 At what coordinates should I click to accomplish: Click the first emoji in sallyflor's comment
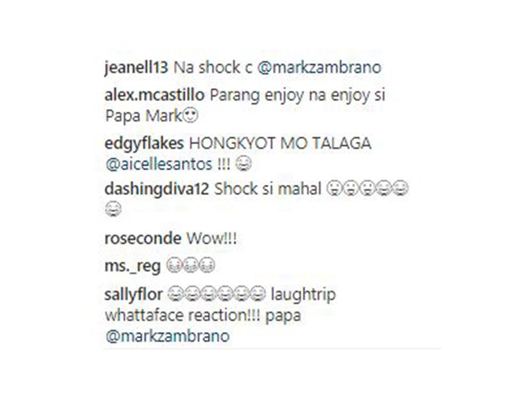[x=176, y=295]
